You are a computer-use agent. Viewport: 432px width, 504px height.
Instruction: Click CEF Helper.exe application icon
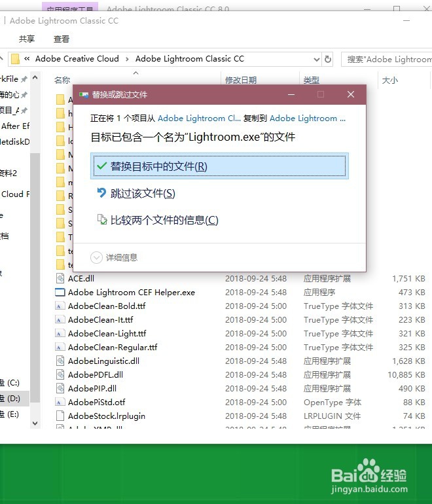pyautogui.click(x=60, y=292)
